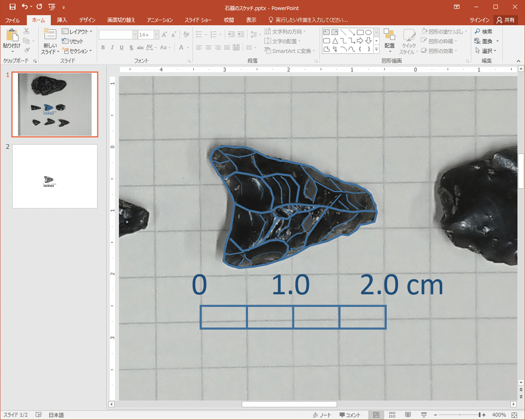The width and height of the screenshot is (525, 420).
Task: Open the 文字の配置 text alignment dropdown
Action: point(283,41)
